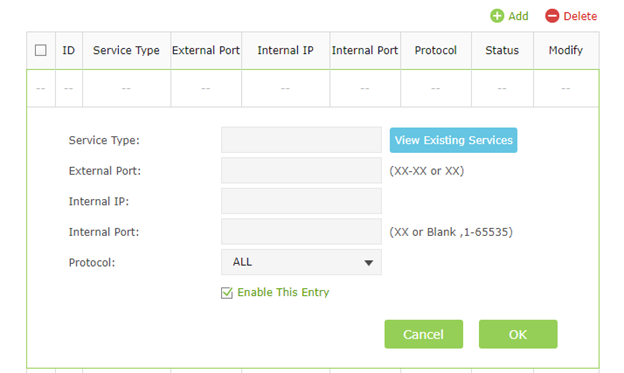This screenshot has height=373, width=624.
Task: Click the External Port column header
Action: click(206, 50)
